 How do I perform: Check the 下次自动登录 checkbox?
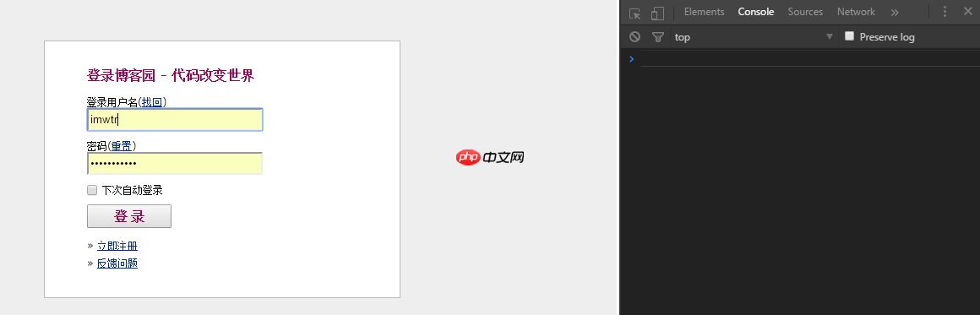tap(92, 190)
